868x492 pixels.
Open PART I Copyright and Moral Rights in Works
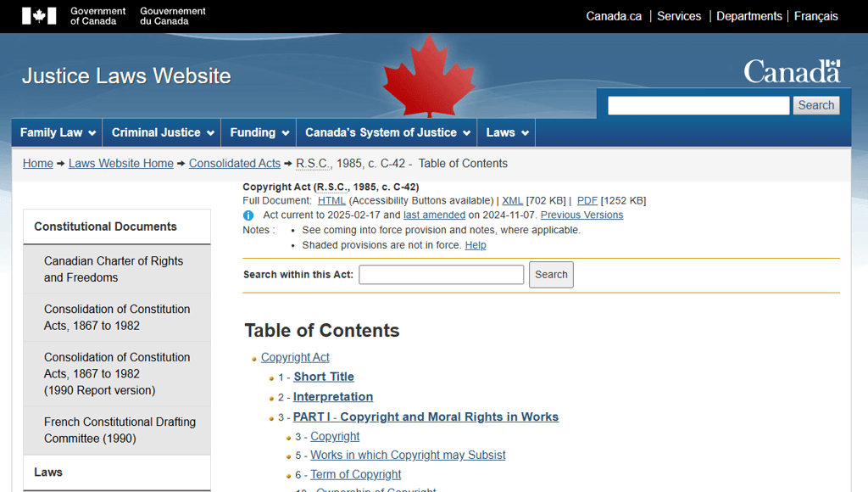point(426,417)
